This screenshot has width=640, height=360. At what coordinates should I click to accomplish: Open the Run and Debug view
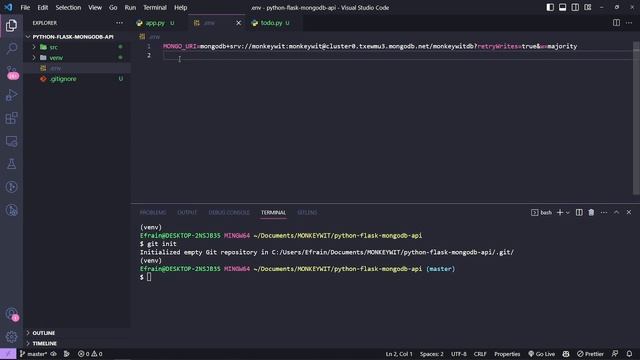click(11, 95)
